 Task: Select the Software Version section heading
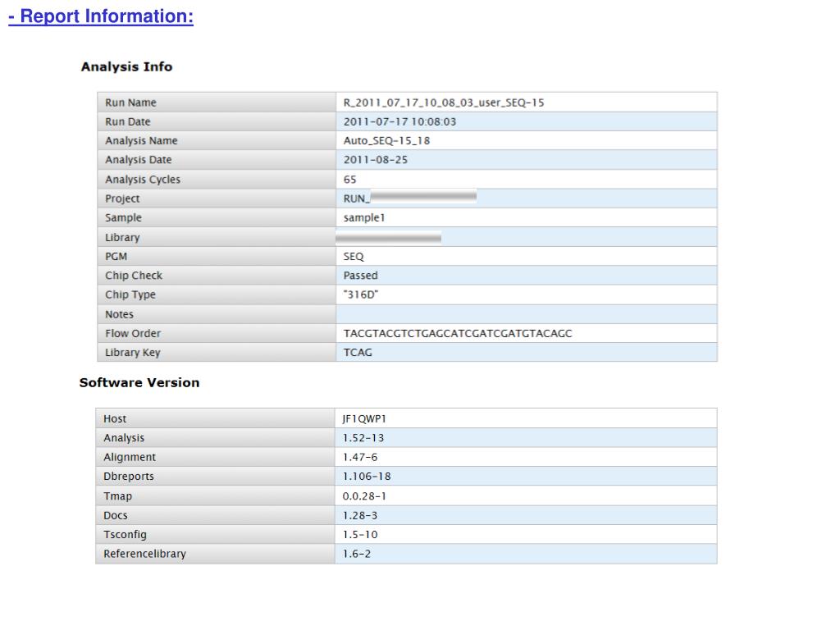[139, 382]
